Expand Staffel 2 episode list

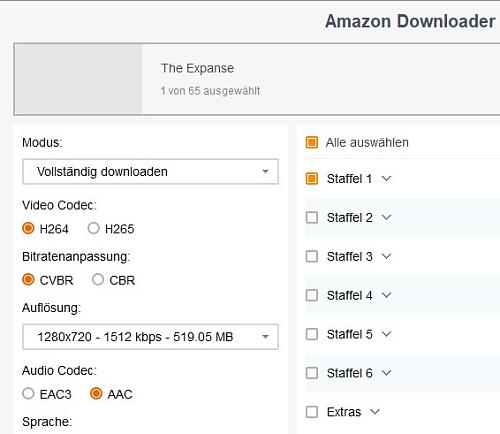tap(386, 218)
